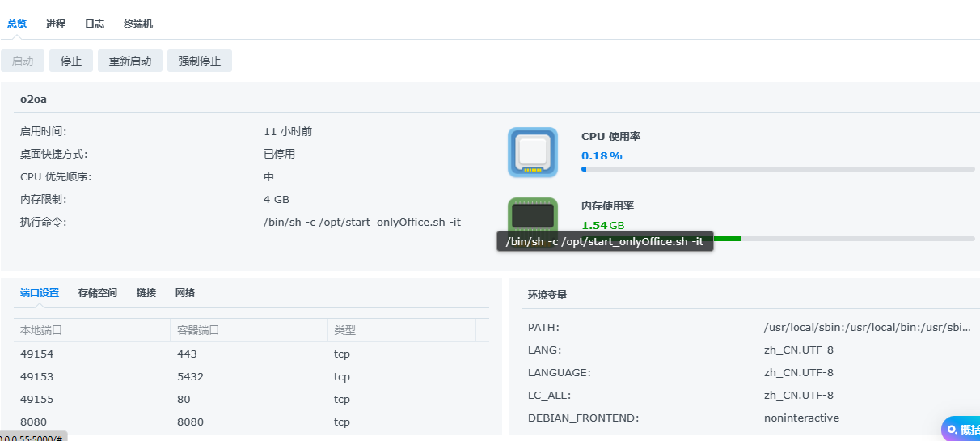
Task: Click the CPU usage progress bar
Action: pos(778,169)
